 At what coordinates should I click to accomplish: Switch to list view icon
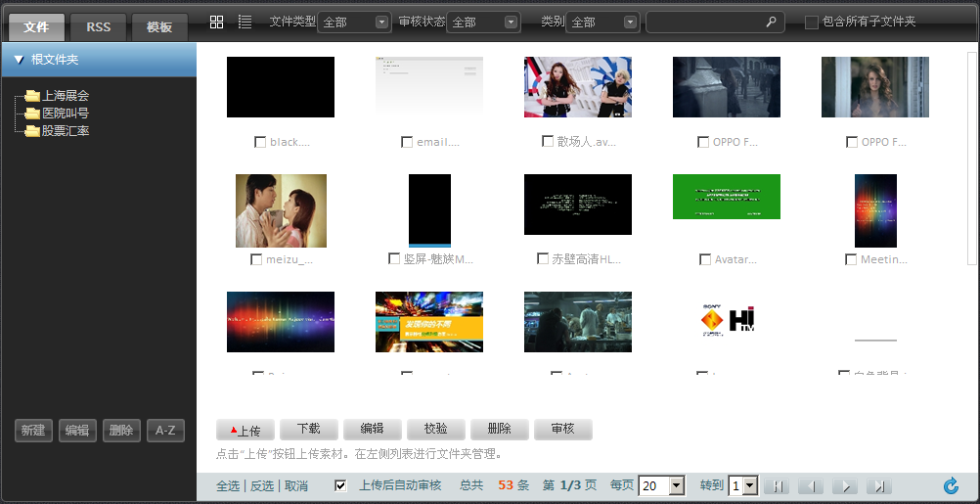pyautogui.click(x=245, y=22)
